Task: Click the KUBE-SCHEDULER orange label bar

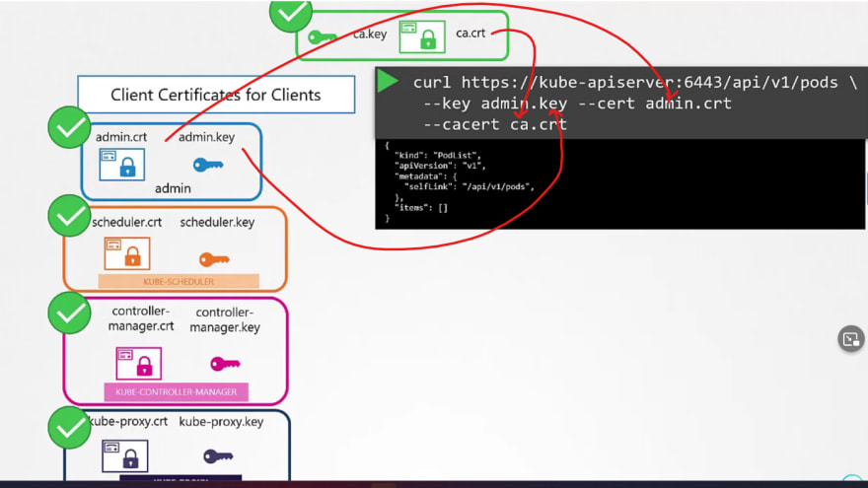Action: point(179,282)
